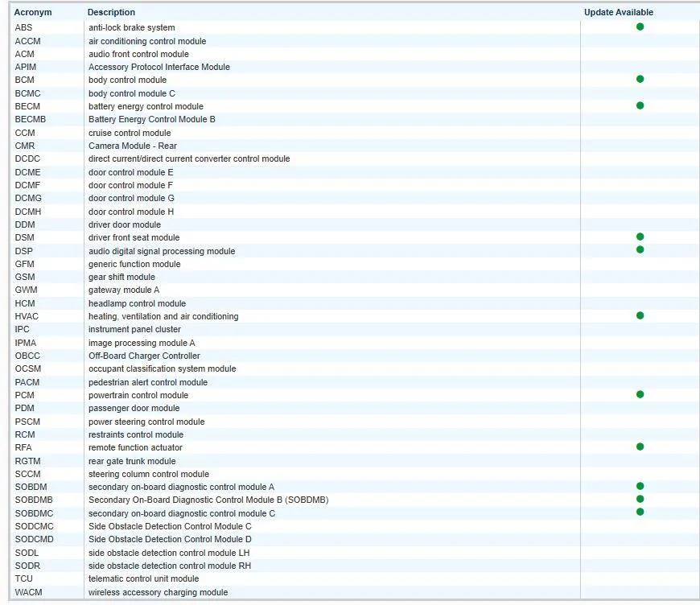Click the DCMH acronym
Screen dimensions: 700x605
28,212
